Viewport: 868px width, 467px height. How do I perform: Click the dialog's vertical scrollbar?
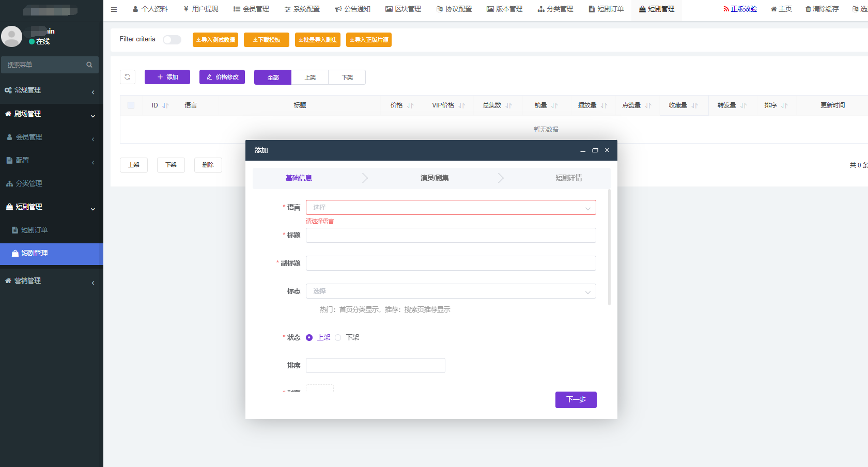[609, 248]
